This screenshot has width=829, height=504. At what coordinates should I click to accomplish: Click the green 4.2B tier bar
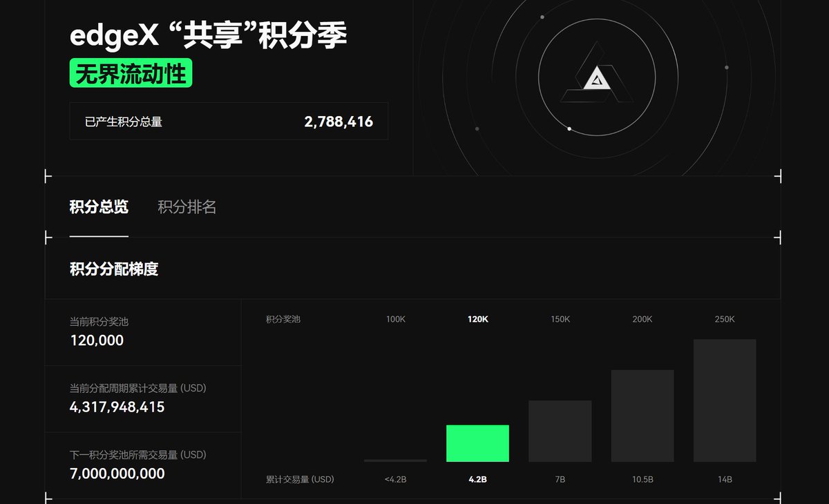point(477,443)
